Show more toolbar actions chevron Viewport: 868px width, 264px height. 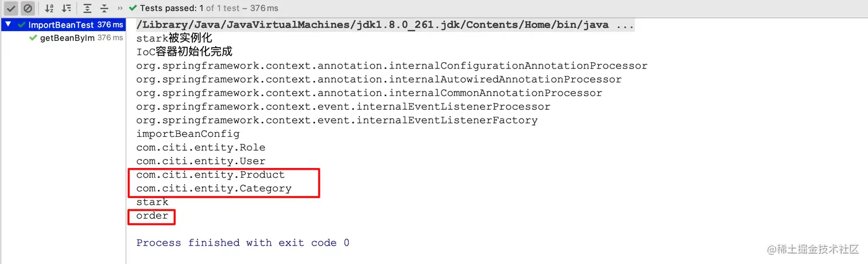(119, 8)
